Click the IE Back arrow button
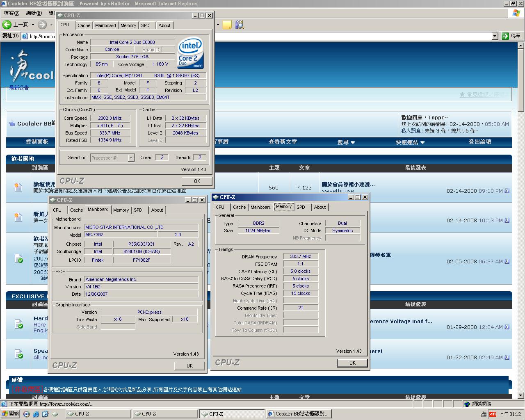The width and height of the screenshot is (525, 420). 7,25
